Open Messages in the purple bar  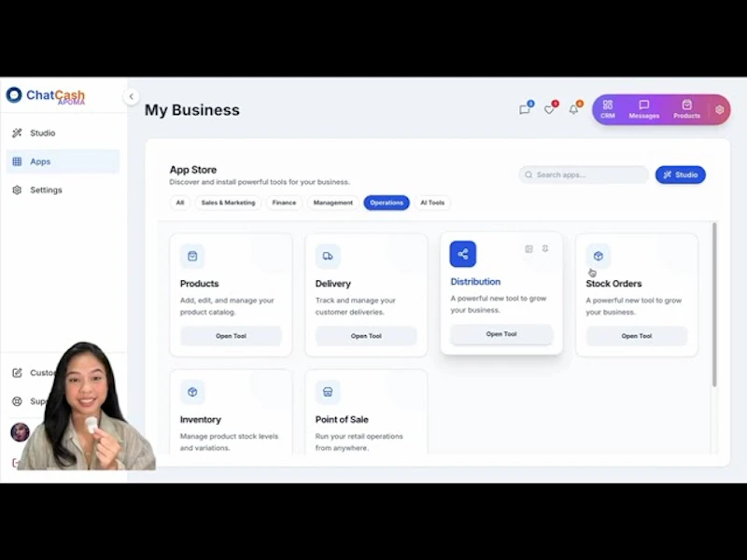tap(644, 109)
